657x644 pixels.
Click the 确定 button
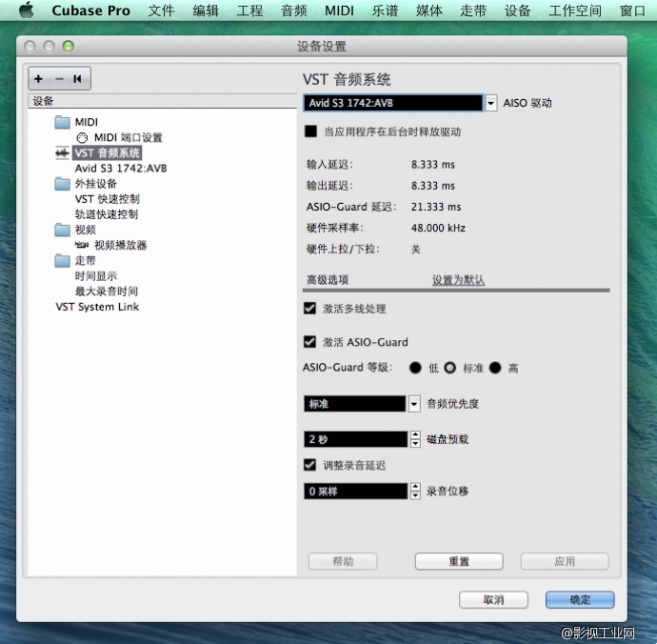(x=580, y=599)
